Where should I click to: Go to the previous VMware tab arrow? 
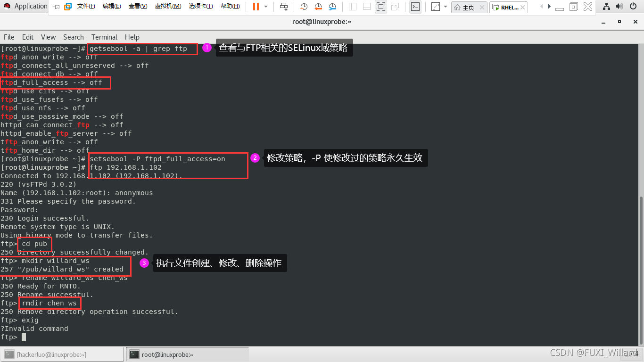[541, 7]
